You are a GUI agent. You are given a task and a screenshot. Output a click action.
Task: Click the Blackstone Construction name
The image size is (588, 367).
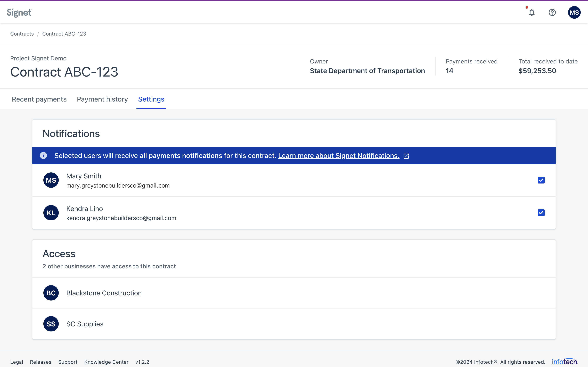[104, 293]
